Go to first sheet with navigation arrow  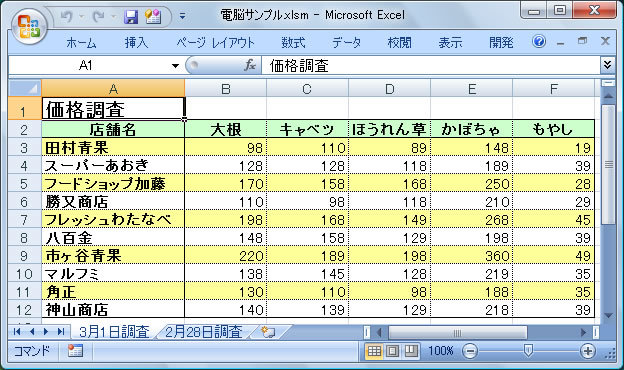[x=17, y=331]
